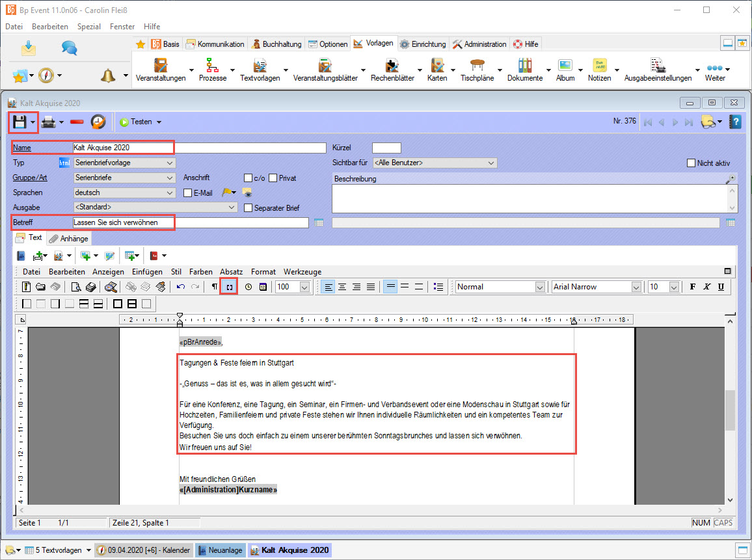Click the blue help question mark icon
The image size is (752, 560).
click(735, 122)
